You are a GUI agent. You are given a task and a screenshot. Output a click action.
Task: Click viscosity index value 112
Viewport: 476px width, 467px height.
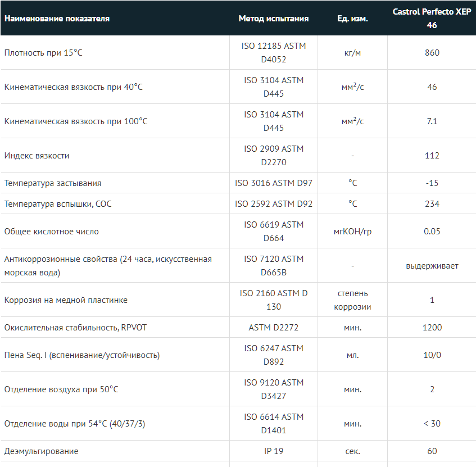point(432,156)
